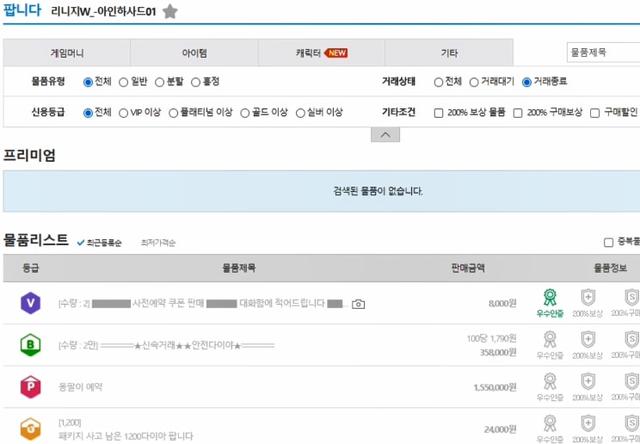Click the green 우수인증 ribbon icon in first row
Image resolution: width=640 pixels, height=444 pixels.
(550, 298)
